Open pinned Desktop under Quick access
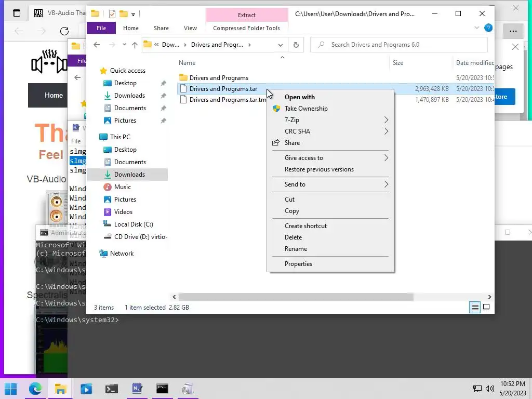 point(125,83)
